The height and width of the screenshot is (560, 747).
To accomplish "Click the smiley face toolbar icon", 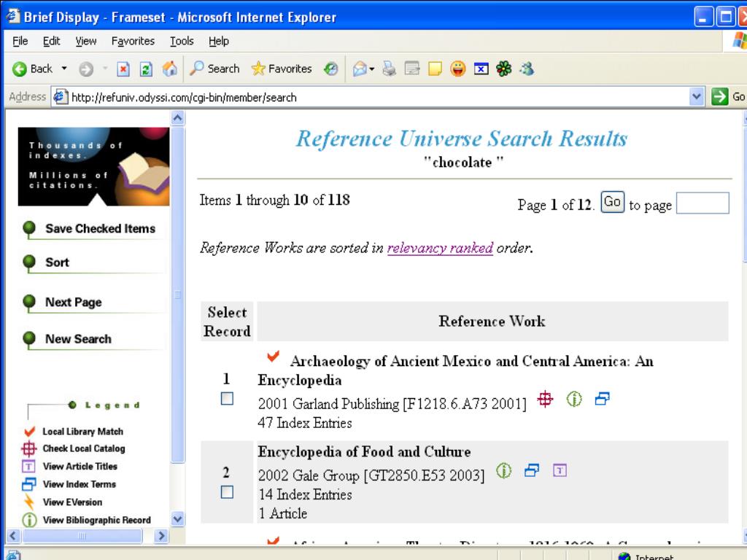I will 458,69.
